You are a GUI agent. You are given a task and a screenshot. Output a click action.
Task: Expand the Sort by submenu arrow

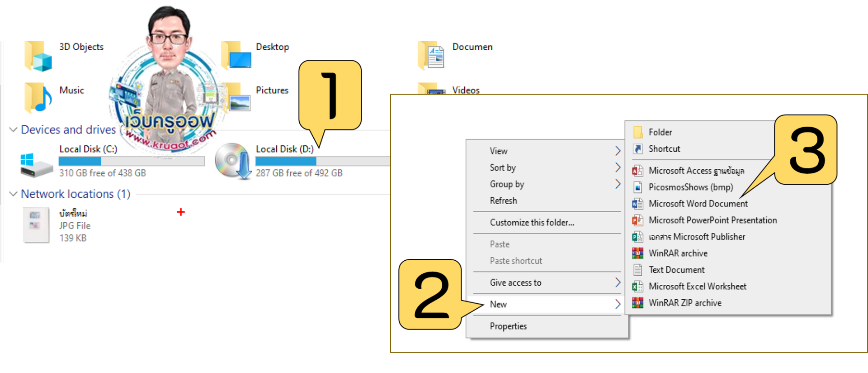point(618,167)
